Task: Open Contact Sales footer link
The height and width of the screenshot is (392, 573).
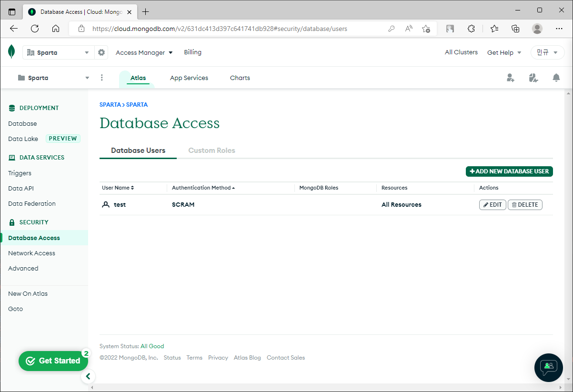Action: [286, 358]
